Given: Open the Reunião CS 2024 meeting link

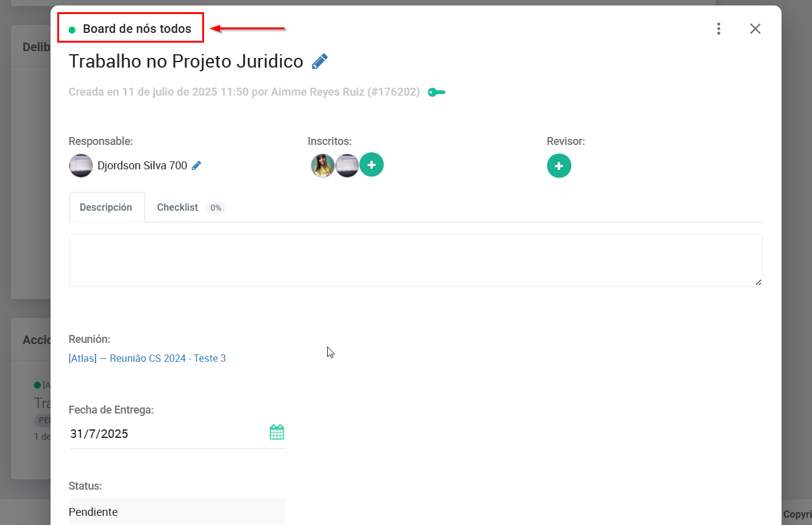Looking at the screenshot, I should 147,358.
